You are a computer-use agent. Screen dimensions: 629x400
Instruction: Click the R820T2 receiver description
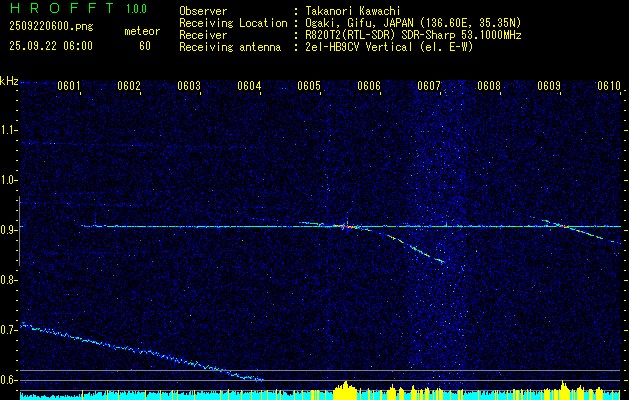tap(413, 35)
